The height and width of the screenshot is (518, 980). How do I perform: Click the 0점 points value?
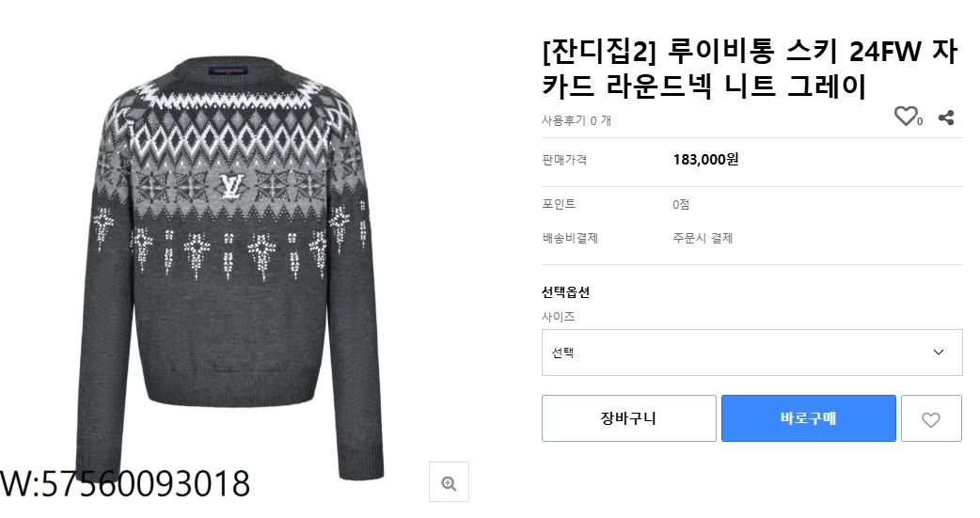[x=681, y=204]
